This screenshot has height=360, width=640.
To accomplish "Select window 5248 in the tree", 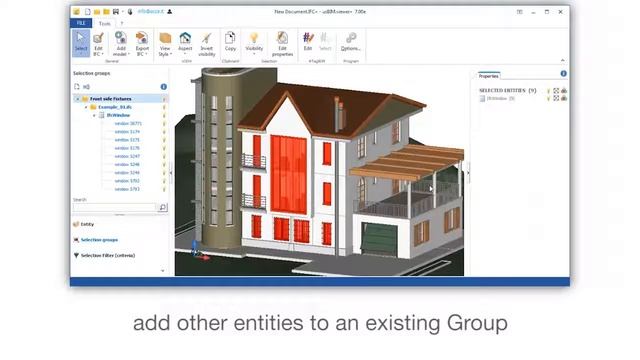I will click(x=127, y=164).
